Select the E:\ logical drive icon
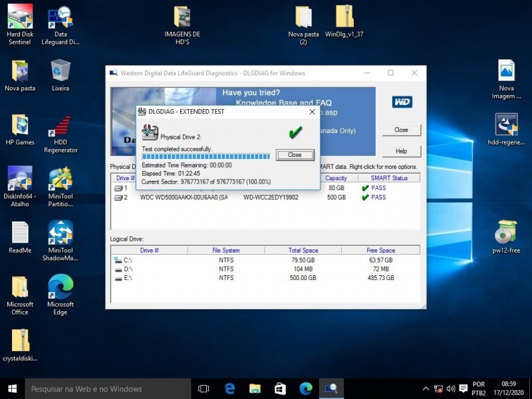Screen dimensions: 532x399 point(118,278)
